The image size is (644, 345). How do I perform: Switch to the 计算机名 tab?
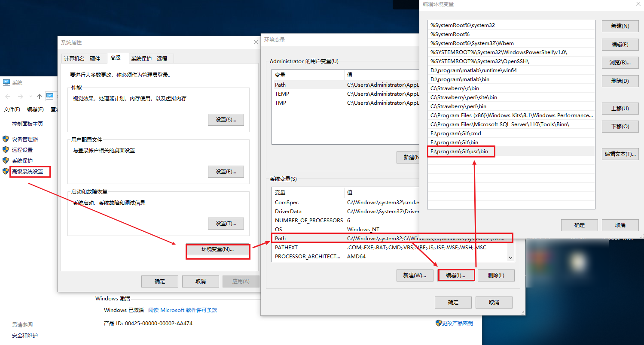pyautogui.click(x=74, y=58)
